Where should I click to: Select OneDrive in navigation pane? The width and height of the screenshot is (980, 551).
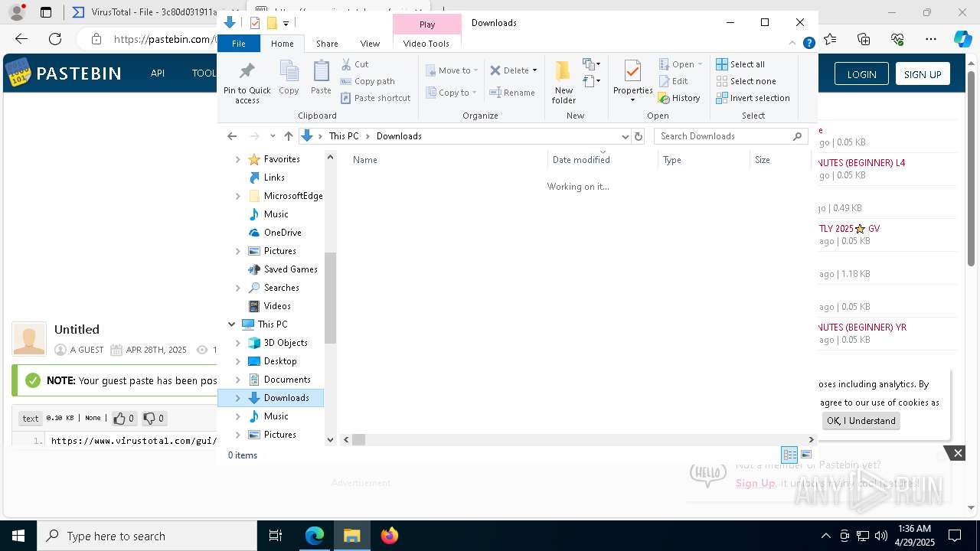click(283, 233)
